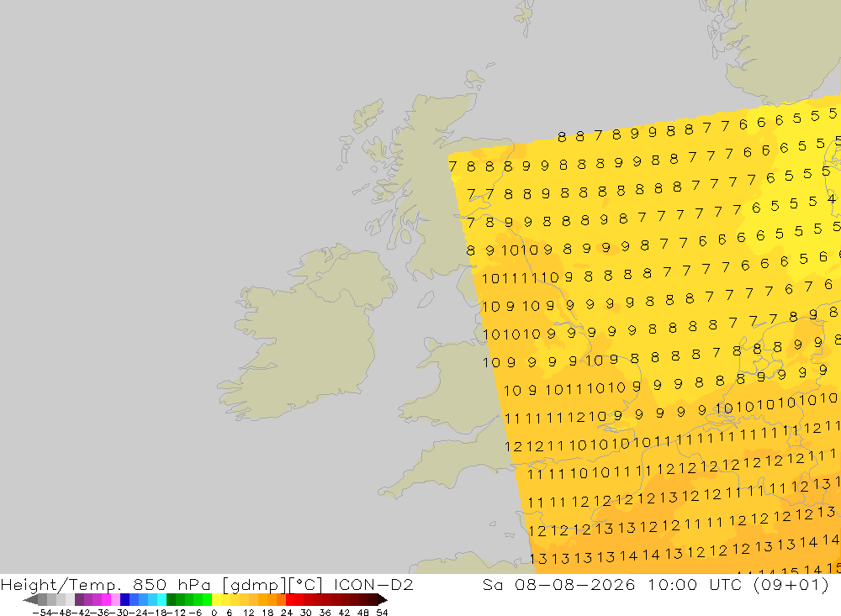Viewport: 841px width, 616px height.
Task: Click the '[gdmp][°C]' units label
Action: [272, 584]
